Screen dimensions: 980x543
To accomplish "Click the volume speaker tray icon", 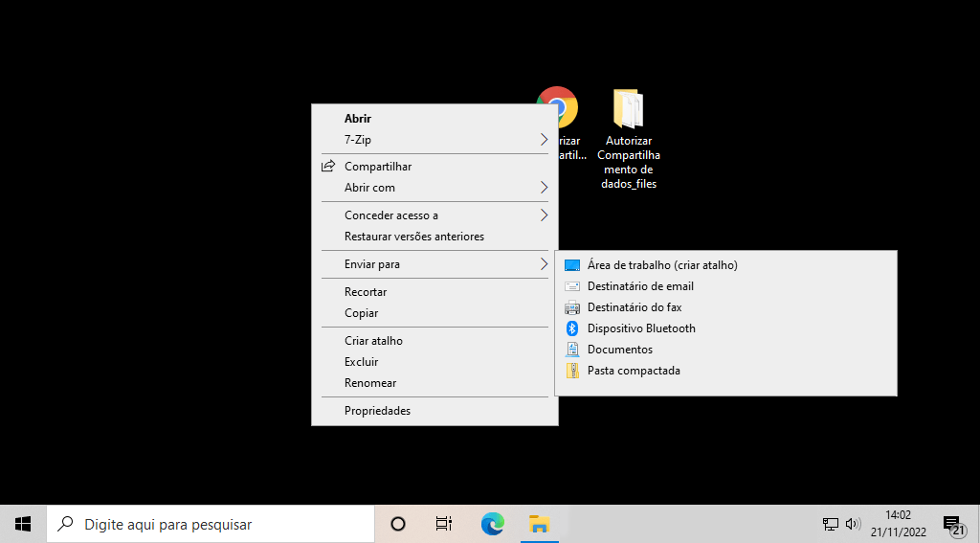I will click(853, 524).
